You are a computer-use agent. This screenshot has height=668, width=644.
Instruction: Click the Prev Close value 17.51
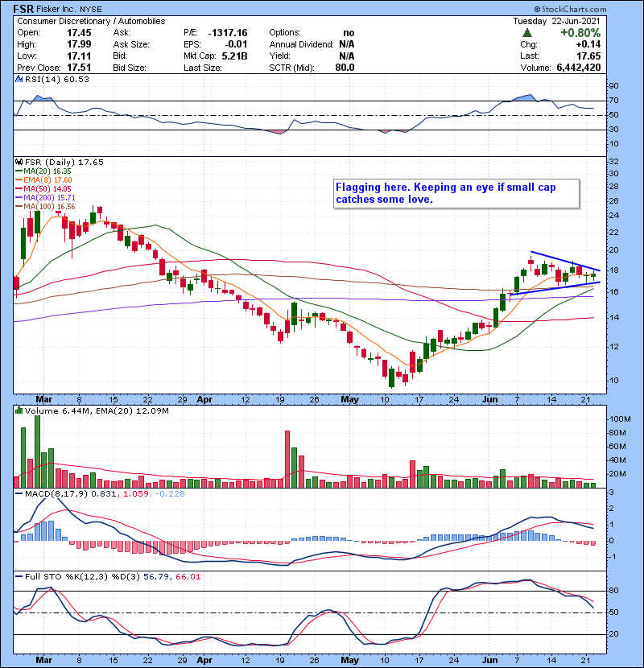click(x=79, y=68)
